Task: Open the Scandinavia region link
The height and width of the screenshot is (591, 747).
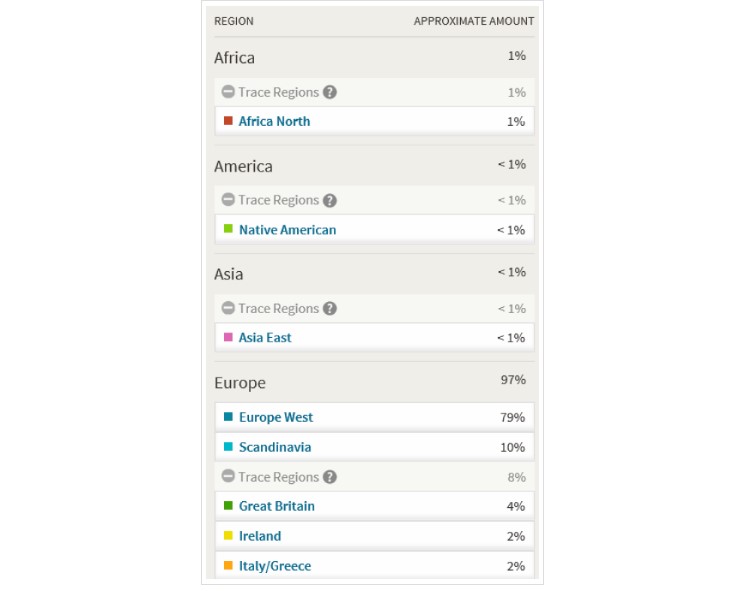Action: pyautogui.click(x=275, y=447)
